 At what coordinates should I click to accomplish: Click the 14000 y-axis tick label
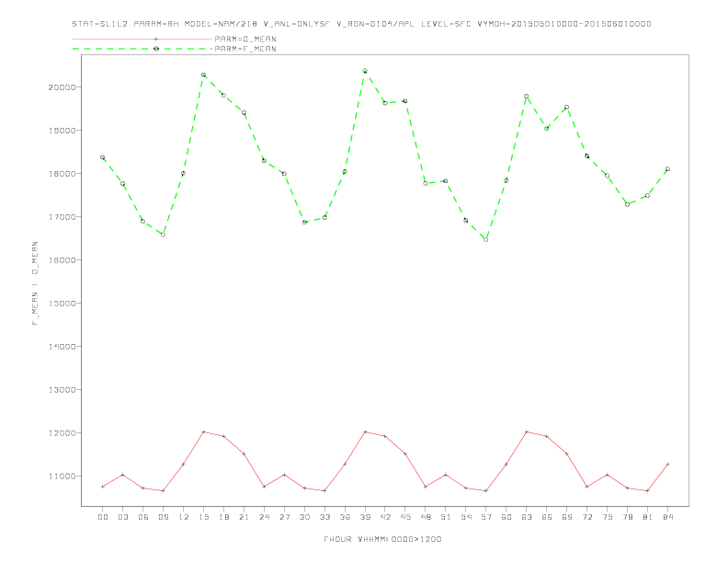point(63,347)
